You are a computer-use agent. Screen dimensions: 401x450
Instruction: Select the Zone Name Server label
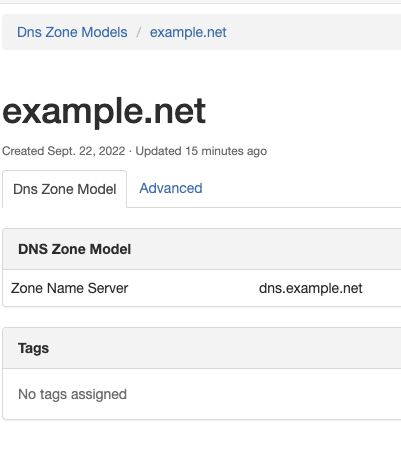(69, 288)
